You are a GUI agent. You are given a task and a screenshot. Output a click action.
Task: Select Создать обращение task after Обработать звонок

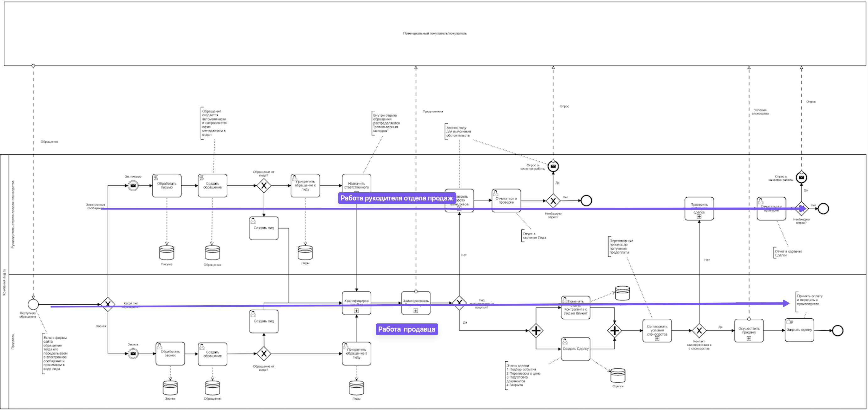point(213,354)
